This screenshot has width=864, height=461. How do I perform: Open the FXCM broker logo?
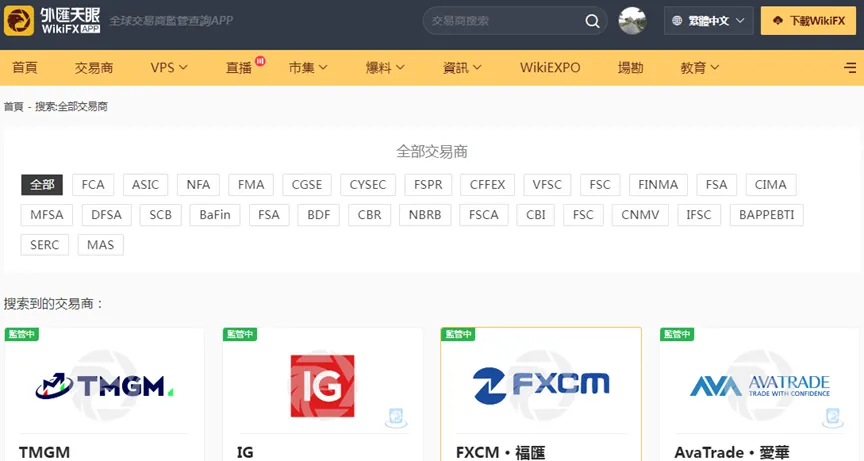pyautogui.click(x=541, y=385)
